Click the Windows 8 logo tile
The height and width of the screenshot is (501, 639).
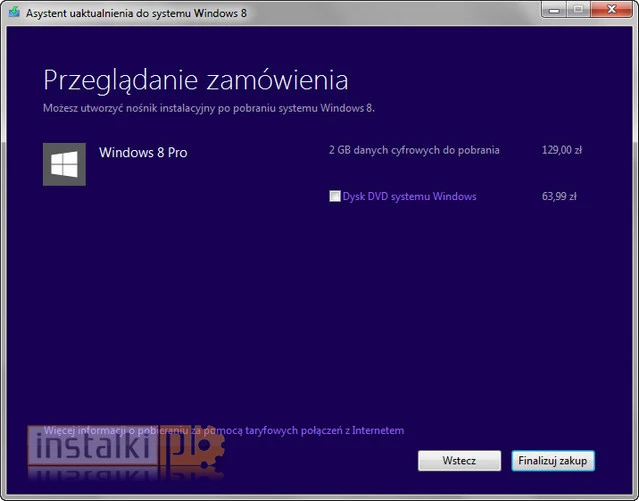click(x=64, y=164)
